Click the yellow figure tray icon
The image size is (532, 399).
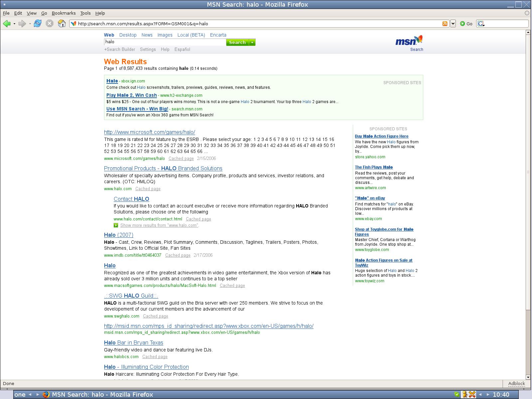(465, 395)
